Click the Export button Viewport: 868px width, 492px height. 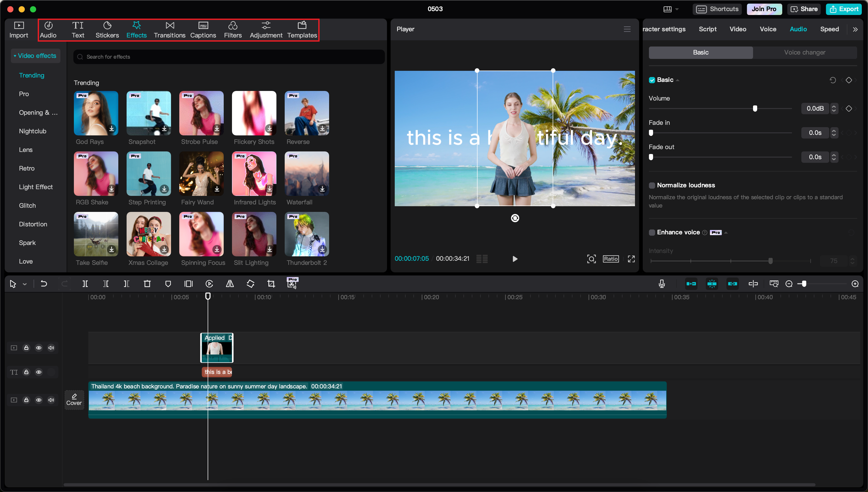(x=844, y=9)
